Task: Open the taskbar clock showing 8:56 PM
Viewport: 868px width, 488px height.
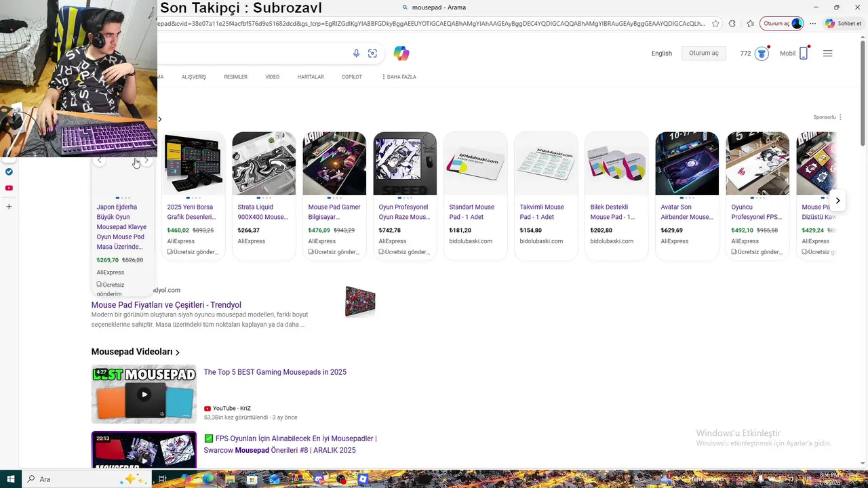Action: tap(829, 479)
